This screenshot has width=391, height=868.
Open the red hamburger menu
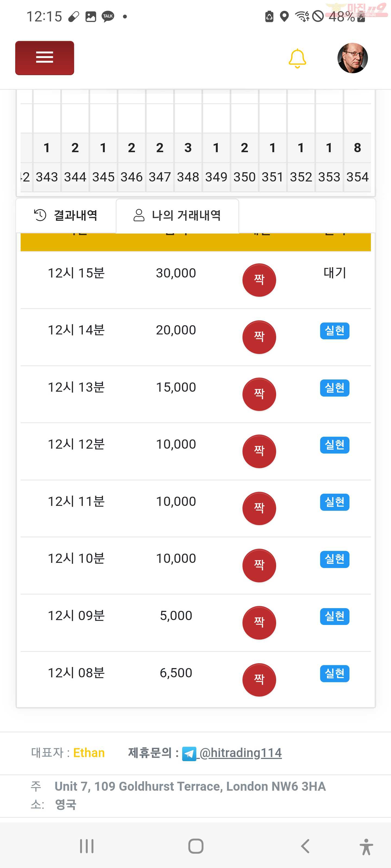point(45,58)
